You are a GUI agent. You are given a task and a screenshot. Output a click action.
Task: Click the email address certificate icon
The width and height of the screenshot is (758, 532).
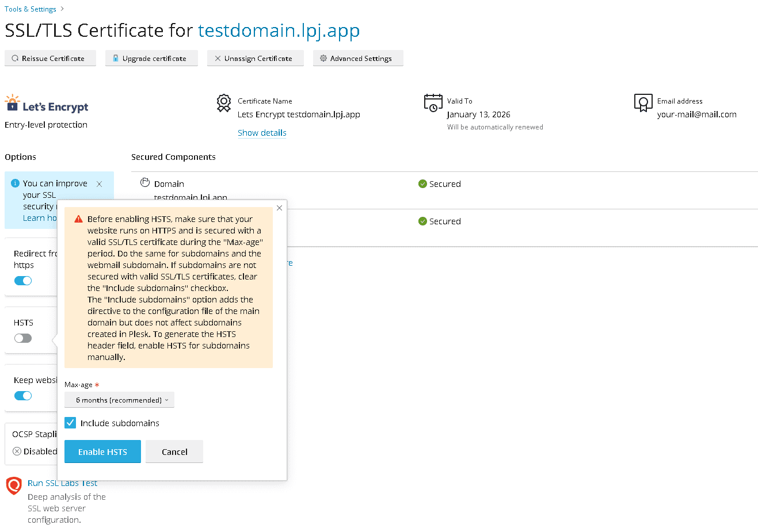tap(643, 103)
